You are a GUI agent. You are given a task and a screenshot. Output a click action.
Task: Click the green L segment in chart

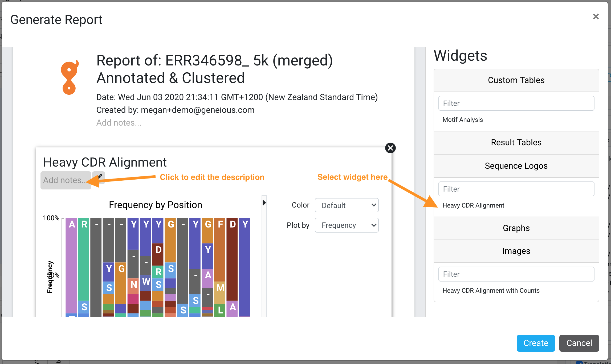click(220, 310)
